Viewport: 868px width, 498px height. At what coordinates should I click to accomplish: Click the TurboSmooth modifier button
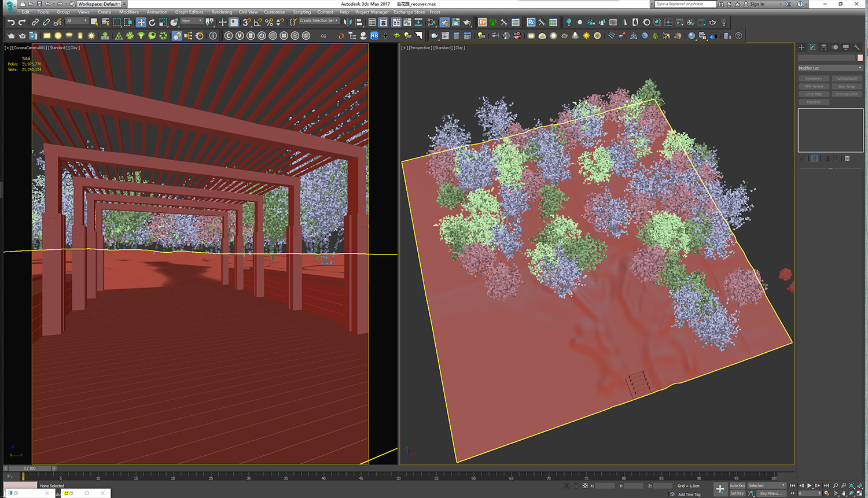pos(847,79)
